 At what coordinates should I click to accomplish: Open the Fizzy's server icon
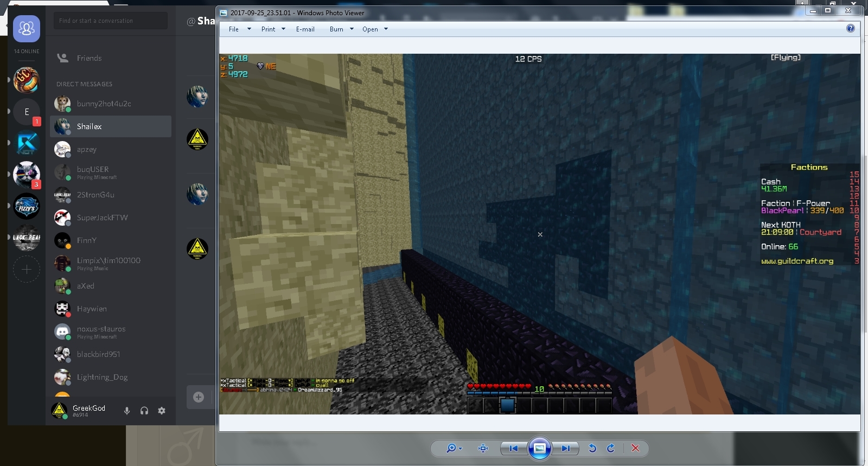coord(27,206)
